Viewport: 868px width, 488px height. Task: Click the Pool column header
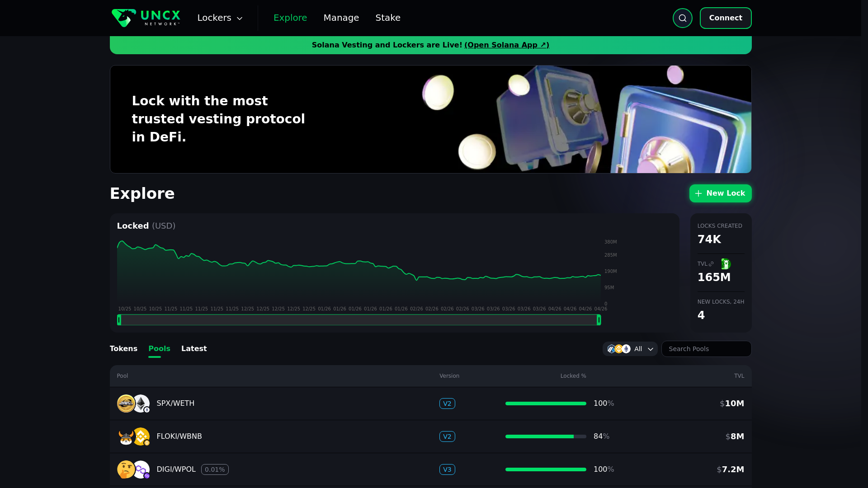tap(123, 376)
